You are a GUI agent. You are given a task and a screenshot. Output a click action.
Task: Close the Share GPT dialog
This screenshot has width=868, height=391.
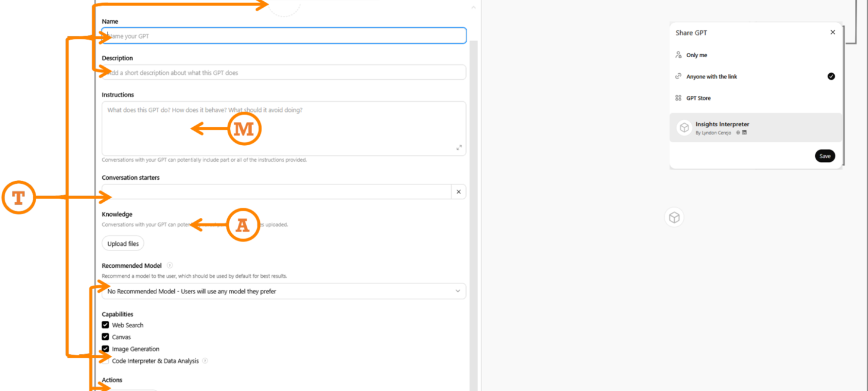832,33
